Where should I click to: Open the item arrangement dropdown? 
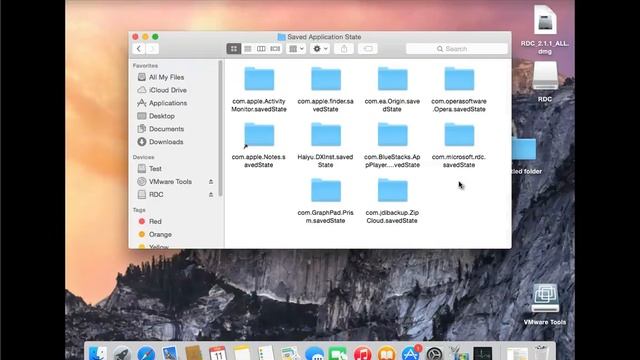pos(296,49)
